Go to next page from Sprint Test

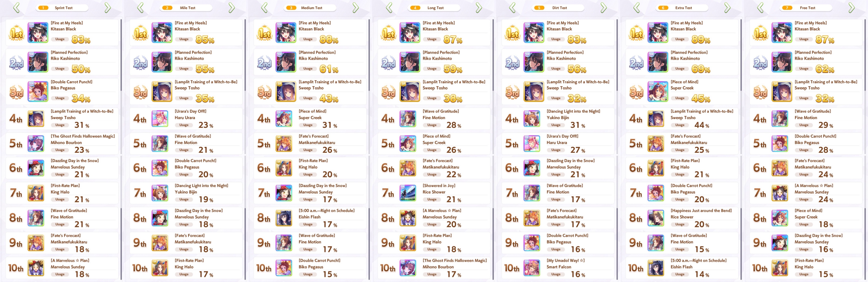pos(107,8)
